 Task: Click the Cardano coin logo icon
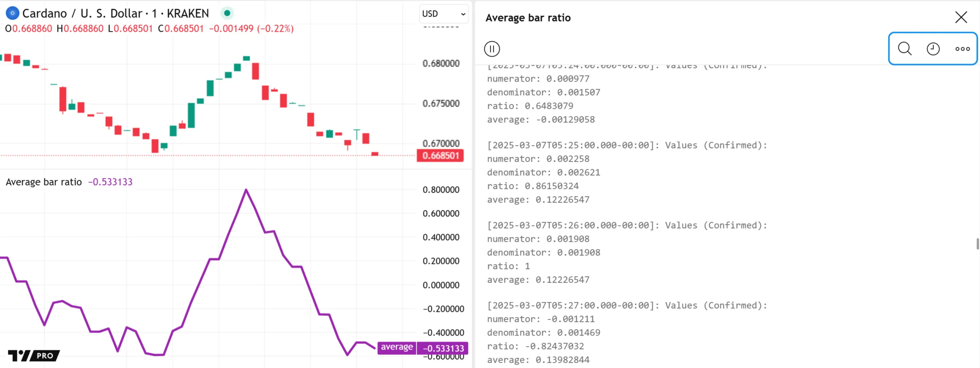pos(12,13)
